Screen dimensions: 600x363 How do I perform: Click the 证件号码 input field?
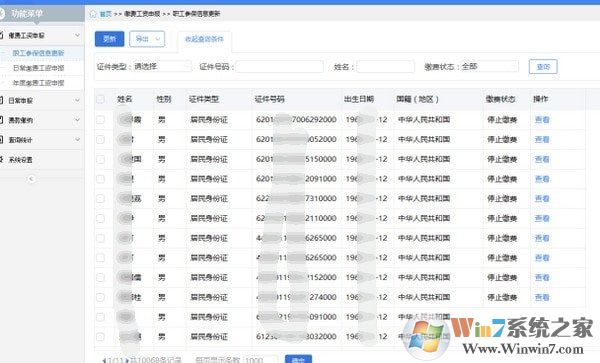point(280,67)
